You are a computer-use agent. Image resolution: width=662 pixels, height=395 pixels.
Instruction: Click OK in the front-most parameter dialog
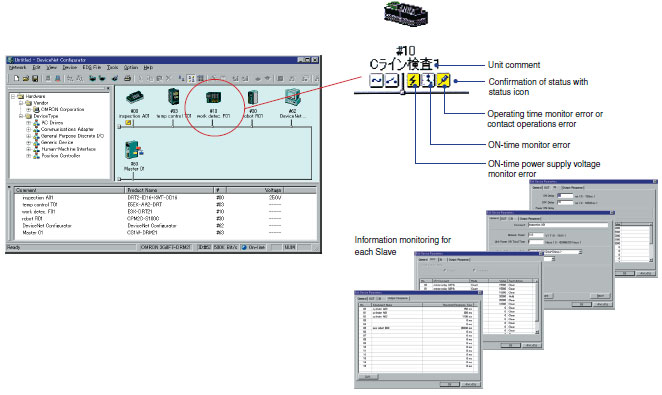coord(450,384)
